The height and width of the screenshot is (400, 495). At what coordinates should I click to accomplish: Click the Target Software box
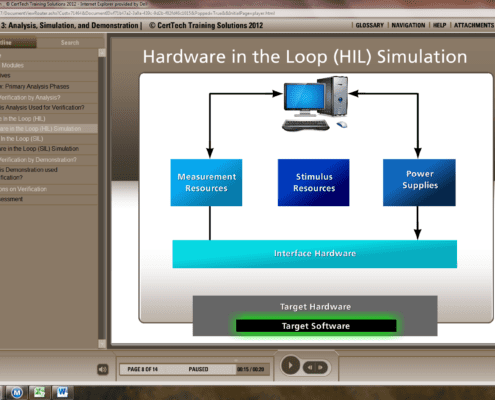pos(316,326)
